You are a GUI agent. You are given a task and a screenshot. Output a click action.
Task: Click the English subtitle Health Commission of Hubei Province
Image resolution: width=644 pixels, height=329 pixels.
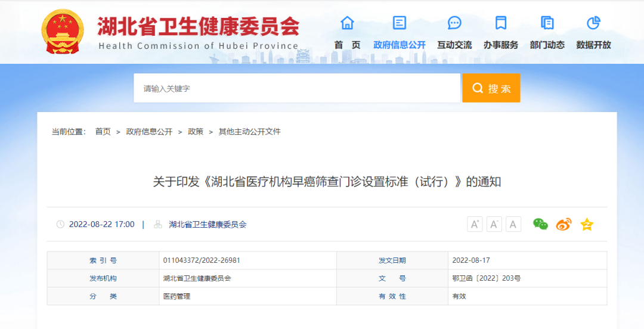199,45
